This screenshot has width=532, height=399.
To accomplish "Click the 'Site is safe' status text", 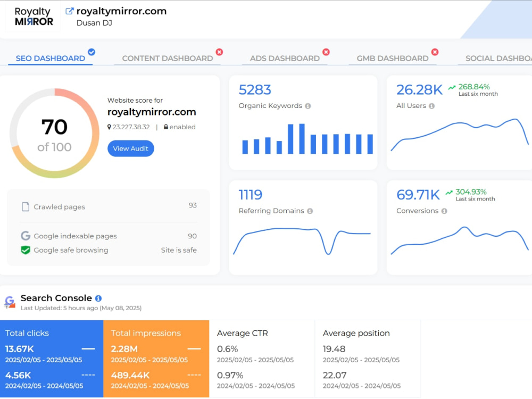I will coord(179,250).
